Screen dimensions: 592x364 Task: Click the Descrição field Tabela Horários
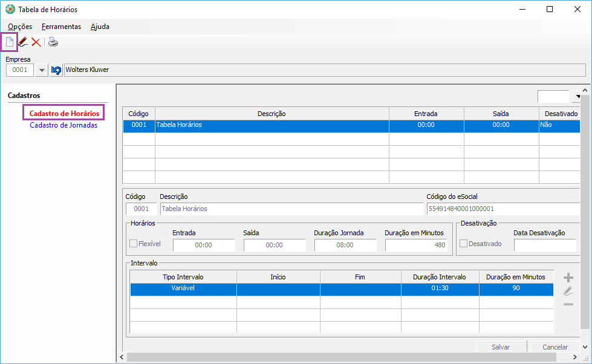click(291, 209)
